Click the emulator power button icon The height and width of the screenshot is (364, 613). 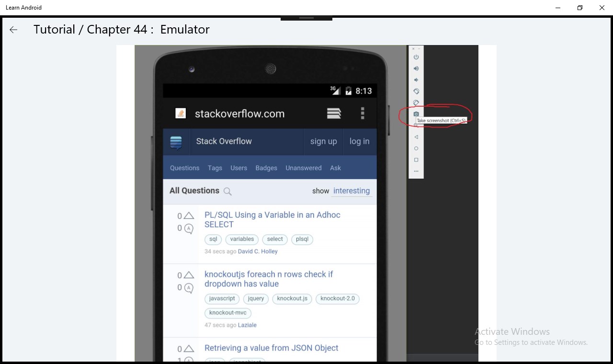click(x=416, y=57)
